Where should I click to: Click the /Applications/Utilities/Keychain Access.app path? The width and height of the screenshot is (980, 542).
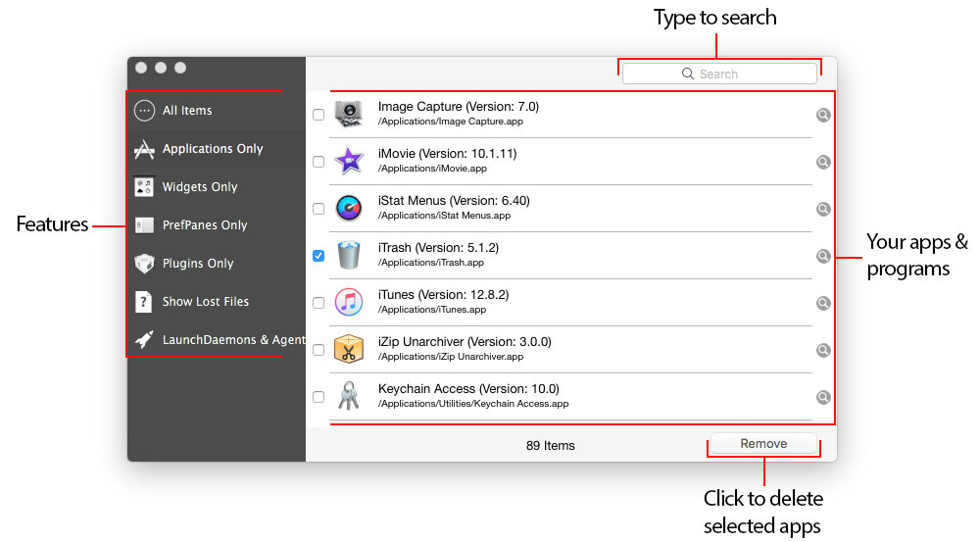pyautogui.click(x=473, y=404)
